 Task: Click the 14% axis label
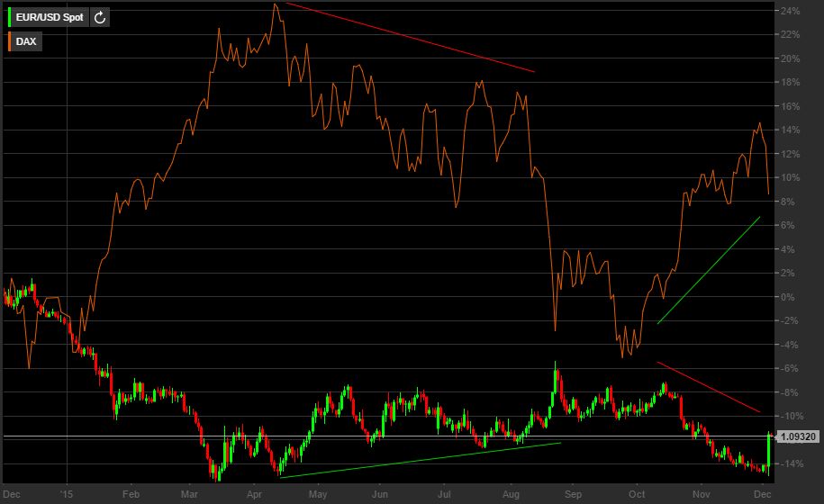[x=790, y=130]
